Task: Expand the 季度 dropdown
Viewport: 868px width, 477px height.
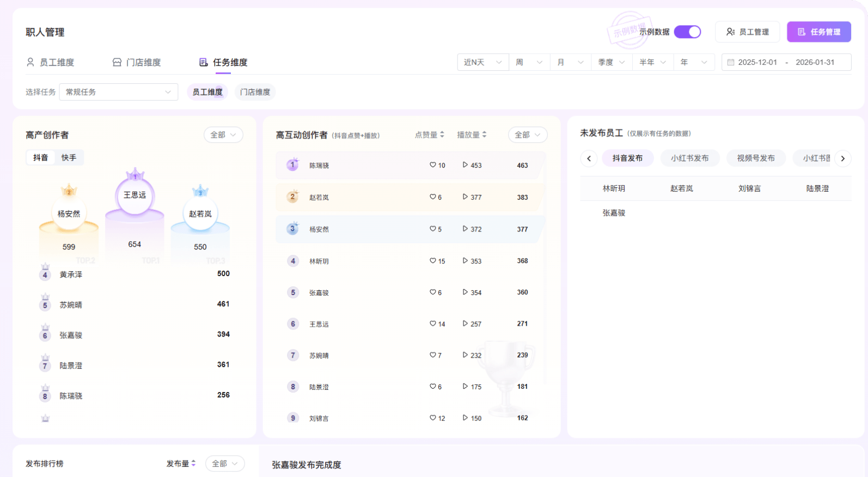Action: click(611, 63)
